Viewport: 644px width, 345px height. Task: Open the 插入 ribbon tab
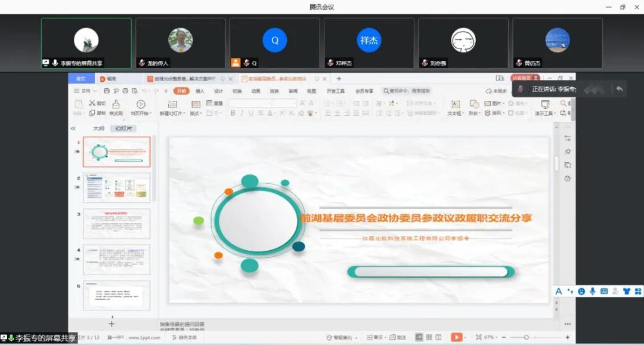tap(200, 91)
